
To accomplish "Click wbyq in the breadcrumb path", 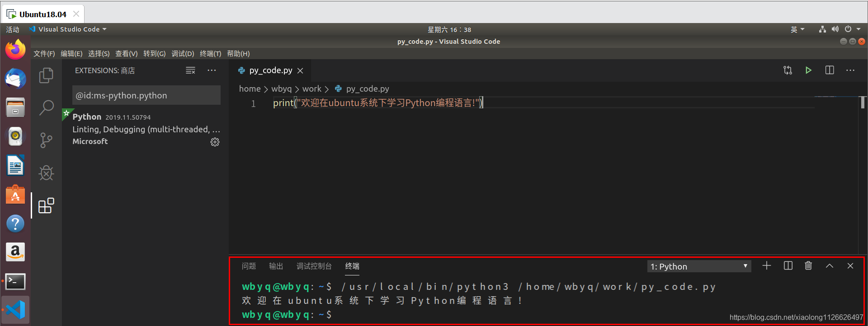I will pos(281,89).
